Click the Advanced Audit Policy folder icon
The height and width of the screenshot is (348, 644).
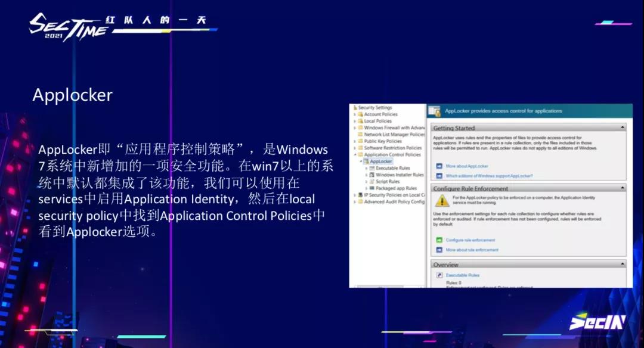click(360, 201)
